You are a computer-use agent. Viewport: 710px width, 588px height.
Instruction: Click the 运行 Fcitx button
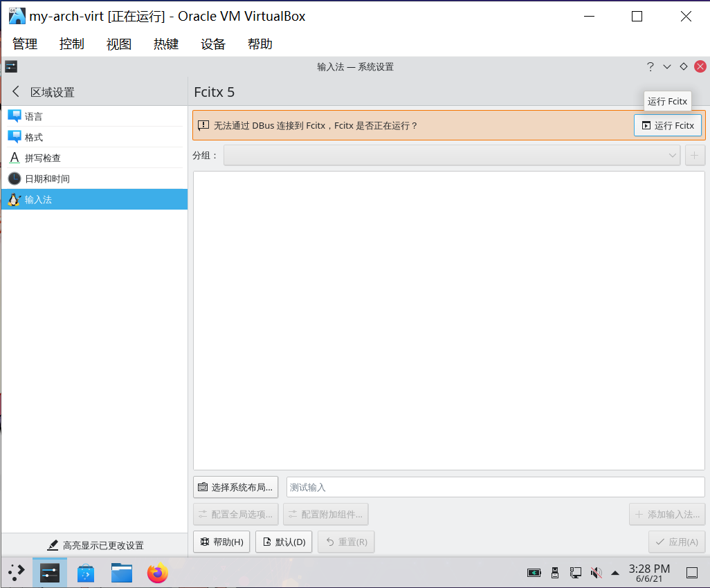(667, 125)
